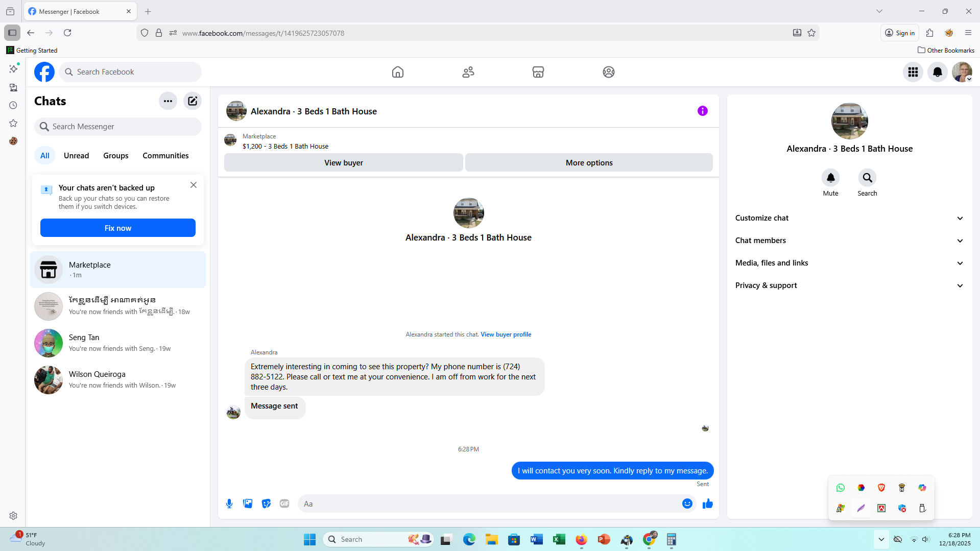
Task: Select the Communities filter tab
Action: (x=165, y=156)
